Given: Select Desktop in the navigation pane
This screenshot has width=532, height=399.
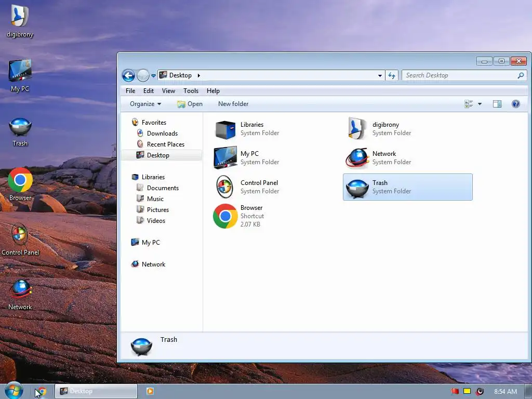Looking at the screenshot, I should coord(158,155).
